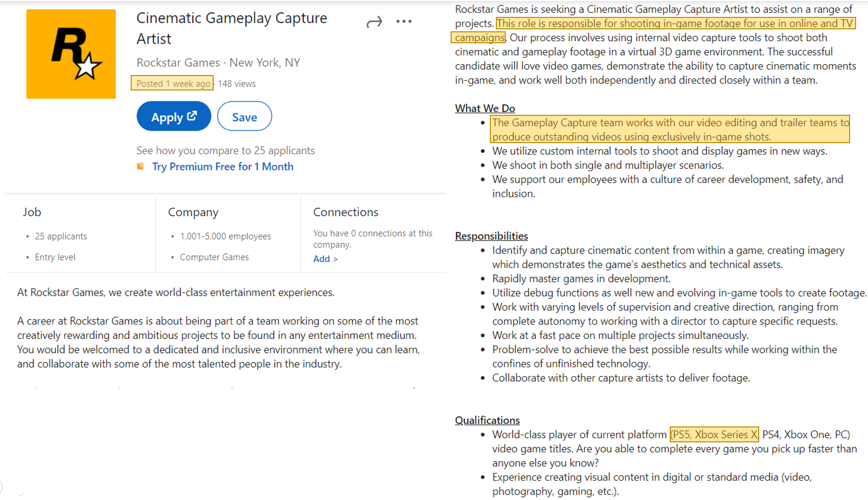Select the Company section heading
Viewport: 868px width, 500px height.
193,212
